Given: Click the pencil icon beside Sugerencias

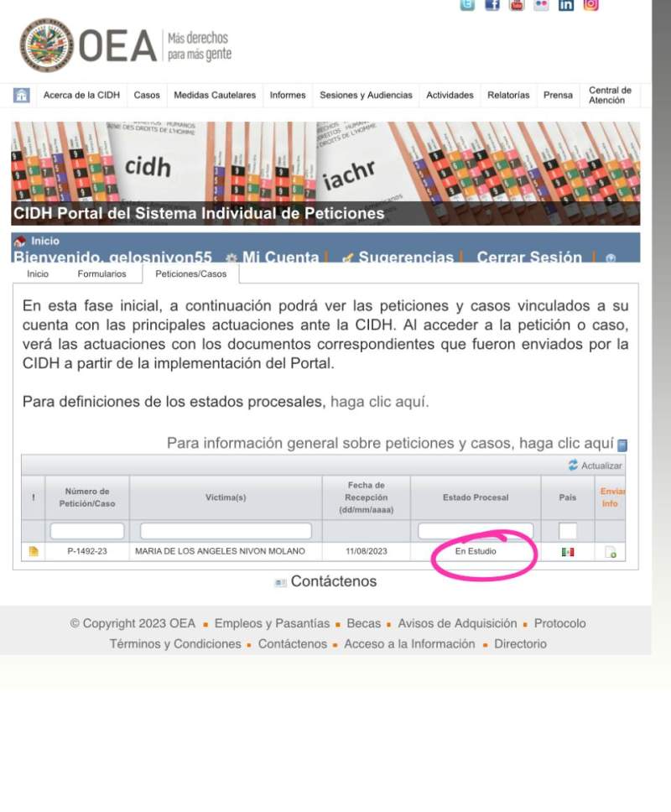Looking at the screenshot, I should [x=348, y=258].
